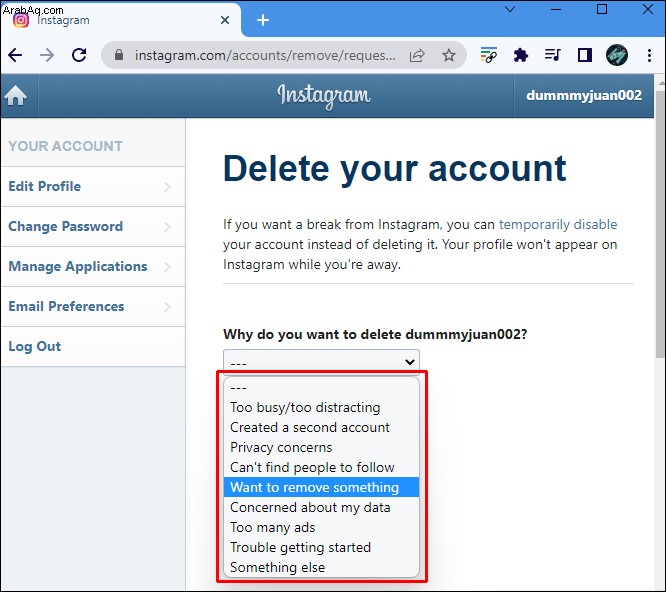The image size is (666, 592).
Task: Maximize the browser window
Action: pyautogui.click(x=601, y=9)
